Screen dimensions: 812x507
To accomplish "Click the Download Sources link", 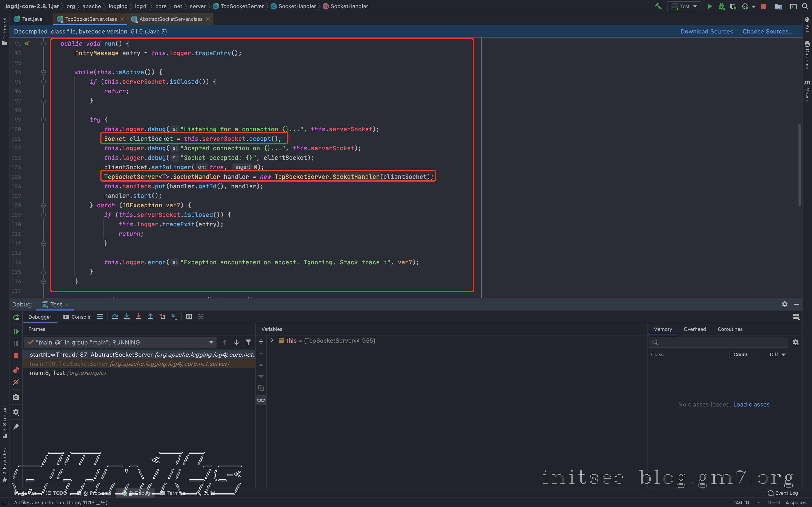I will tap(706, 31).
